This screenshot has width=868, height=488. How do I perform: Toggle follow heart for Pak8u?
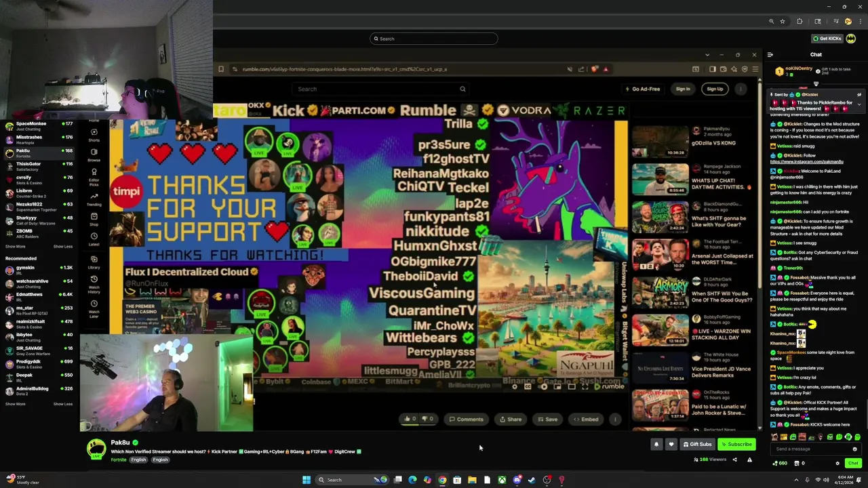pyautogui.click(x=671, y=445)
